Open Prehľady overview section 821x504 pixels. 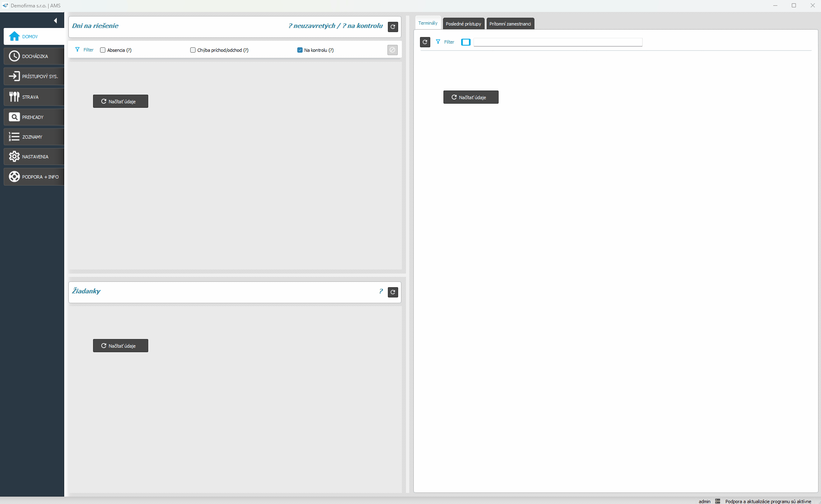[x=34, y=117]
